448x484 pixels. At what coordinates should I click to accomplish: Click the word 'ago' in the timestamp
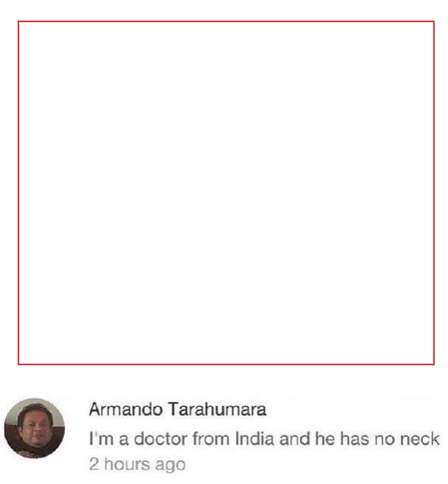(x=170, y=466)
